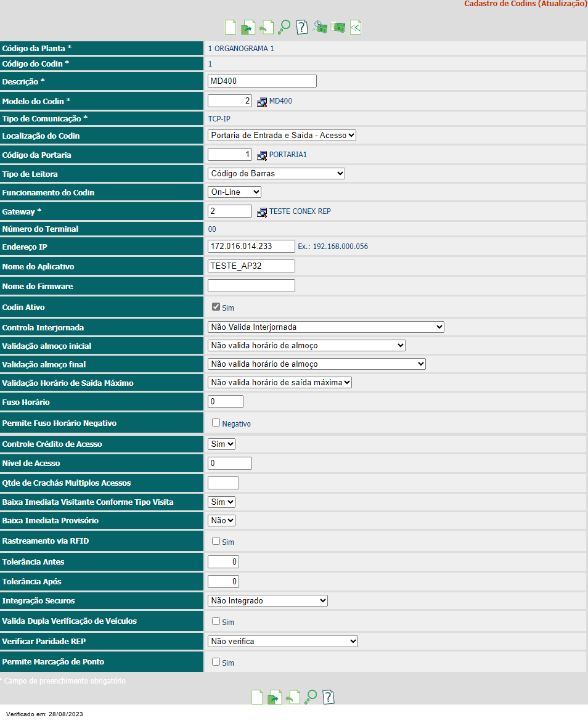Viewport: 588px width, 723px height.
Task: Click the Número do Terminal value 00
Action: pyautogui.click(x=211, y=229)
